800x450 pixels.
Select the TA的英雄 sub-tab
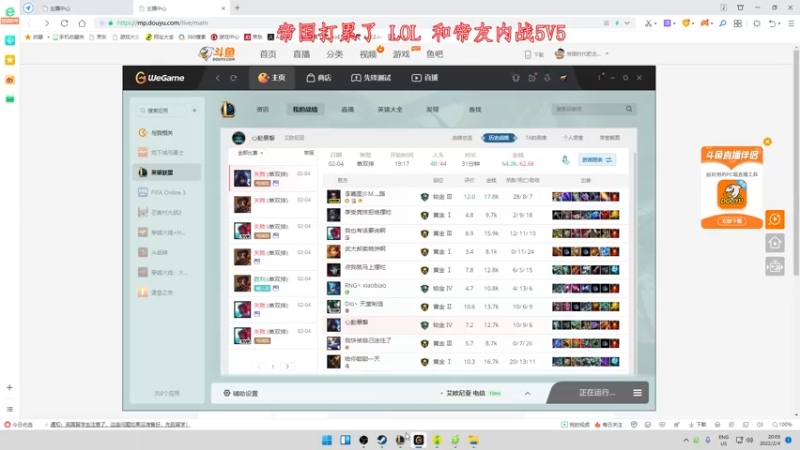pyautogui.click(x=536, y=138)
